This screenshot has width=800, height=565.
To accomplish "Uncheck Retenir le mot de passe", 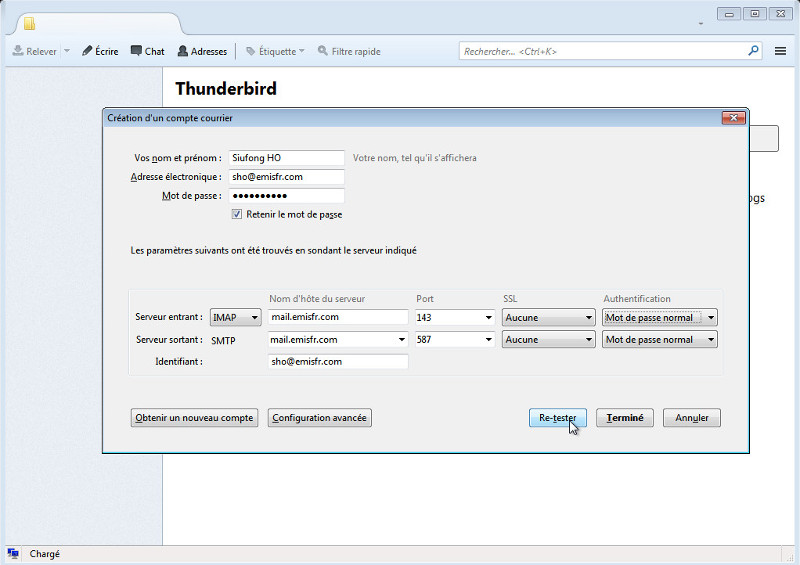I will tap(237, 214).
